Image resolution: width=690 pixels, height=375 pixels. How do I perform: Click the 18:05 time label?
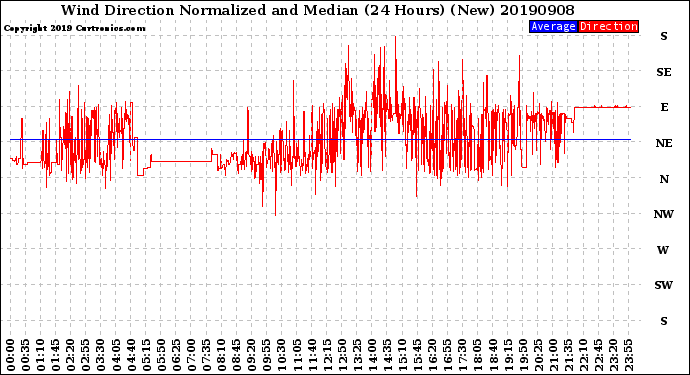click(477, 355)
